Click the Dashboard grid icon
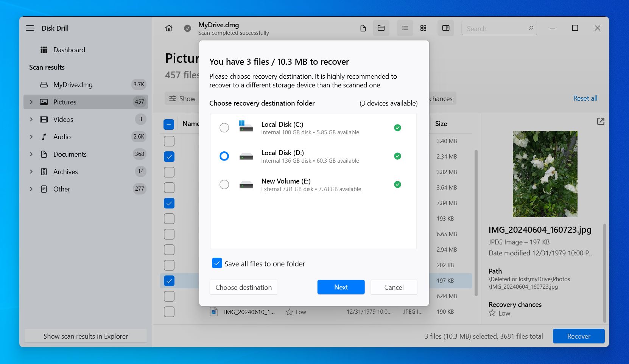629x364 pixels. tap(44, 50)
